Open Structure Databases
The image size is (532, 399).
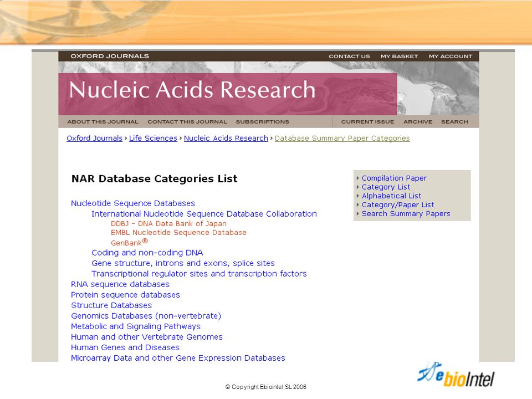[111, 305]
